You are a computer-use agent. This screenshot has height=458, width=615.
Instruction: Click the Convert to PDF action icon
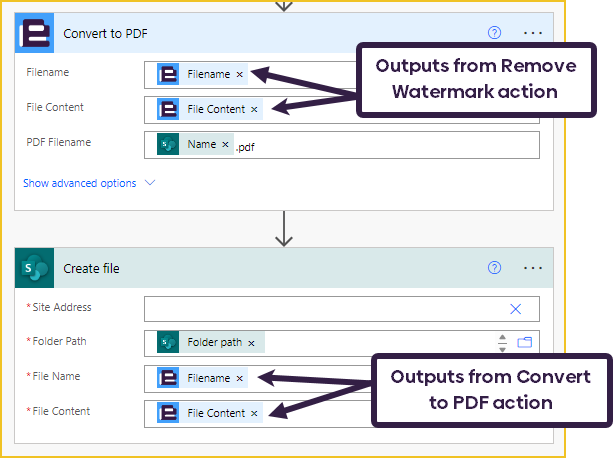coord(35,33)
